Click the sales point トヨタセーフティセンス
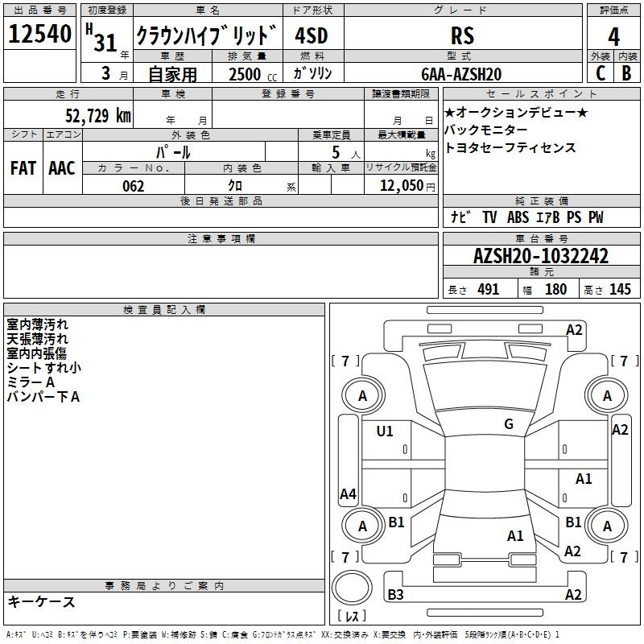Image resolution: width=644 pixels, height=644 pixels. pos(510,147)
